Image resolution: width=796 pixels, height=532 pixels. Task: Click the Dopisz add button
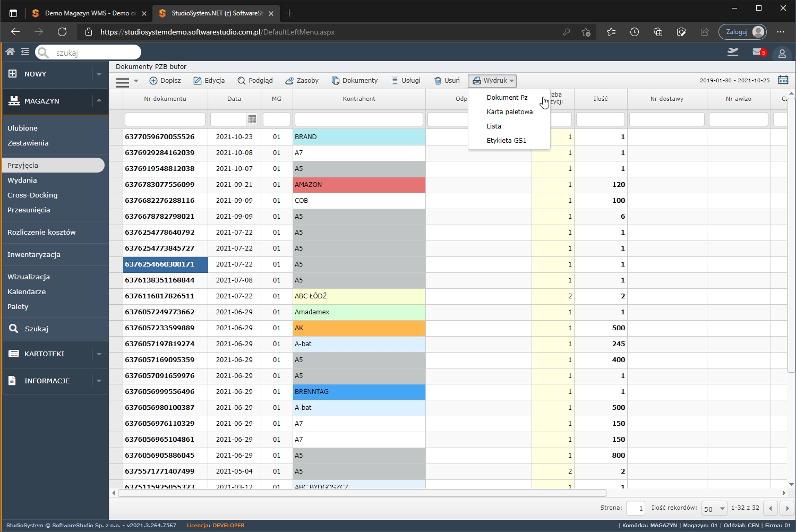(165, 81)
